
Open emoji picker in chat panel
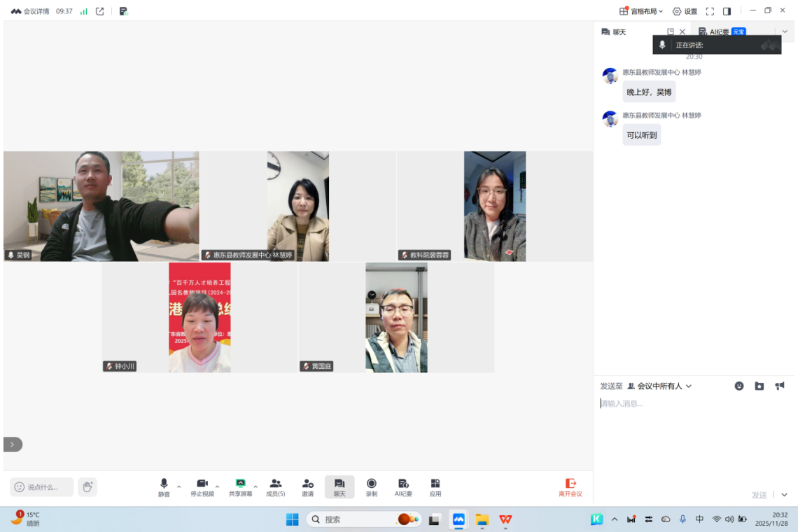coord(738,386)
